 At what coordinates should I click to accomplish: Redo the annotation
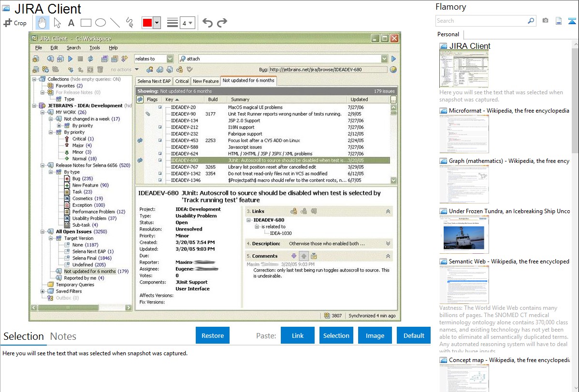click(x=222, y=23)
